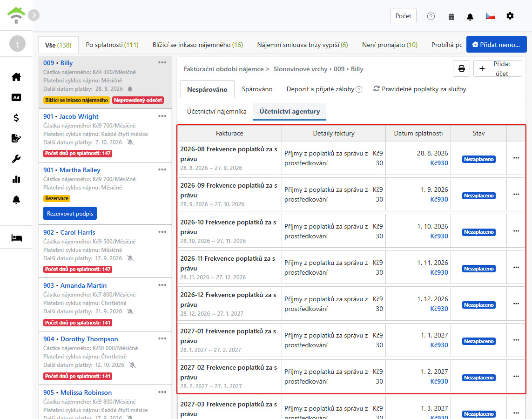Image resolution: width=532 pixels, height=419 pixels.
Task: Open more options for Amanda Martin card
Action: point(162,285)
